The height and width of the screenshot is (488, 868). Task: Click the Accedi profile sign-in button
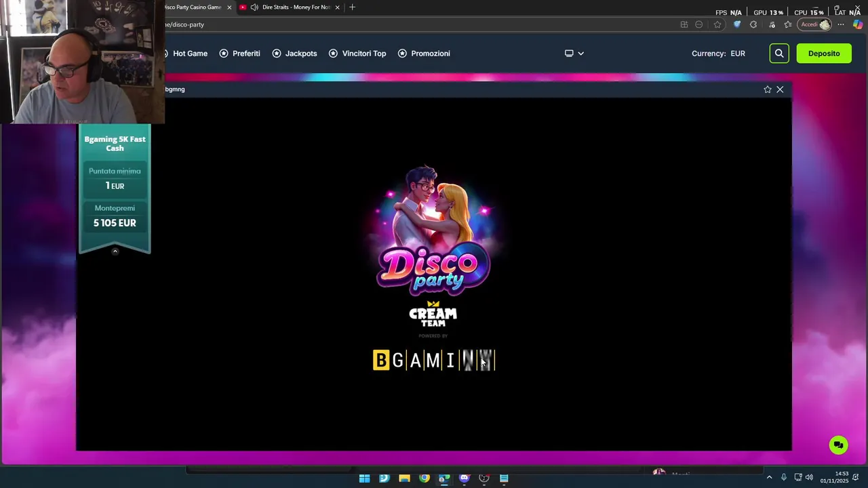coord(814,24)
